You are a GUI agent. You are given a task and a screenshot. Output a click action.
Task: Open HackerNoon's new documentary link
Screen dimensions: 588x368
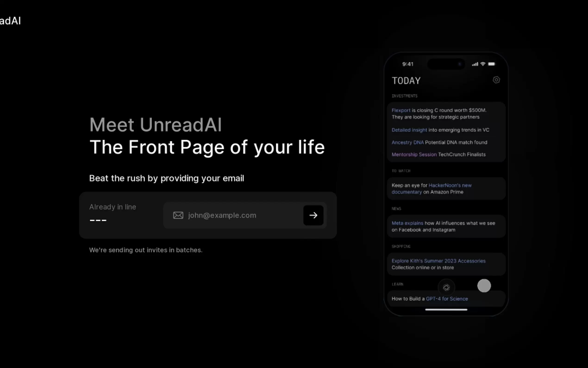450,185
